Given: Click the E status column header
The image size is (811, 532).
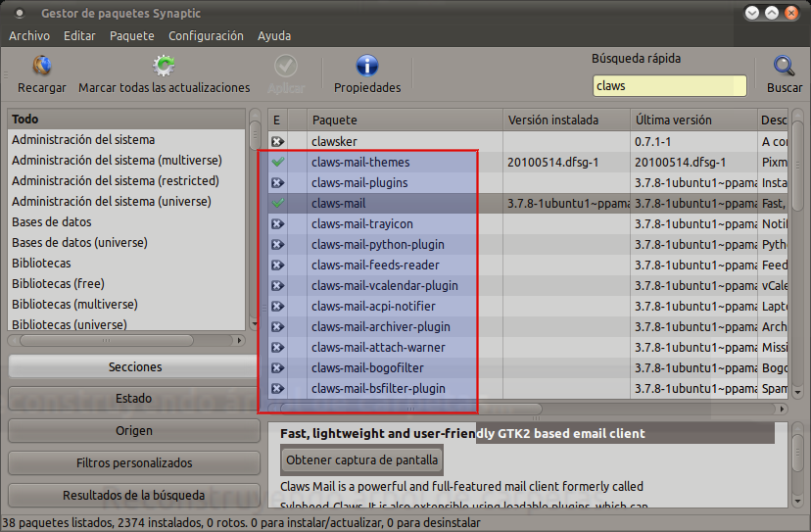Looking at the screenshot, I should pos(277,121).
